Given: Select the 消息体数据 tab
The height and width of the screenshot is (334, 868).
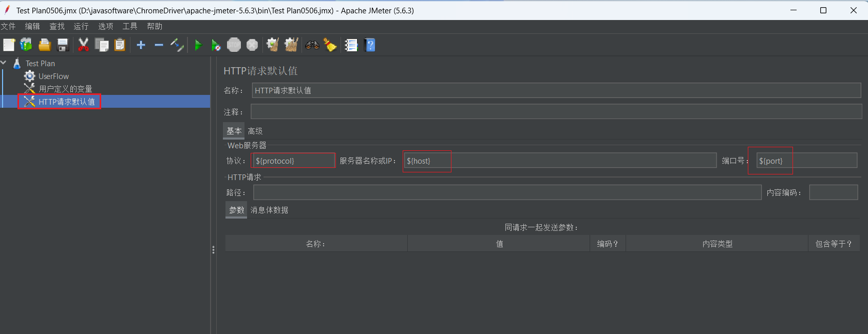Looking at the screenshot, I should coord(269,210).
